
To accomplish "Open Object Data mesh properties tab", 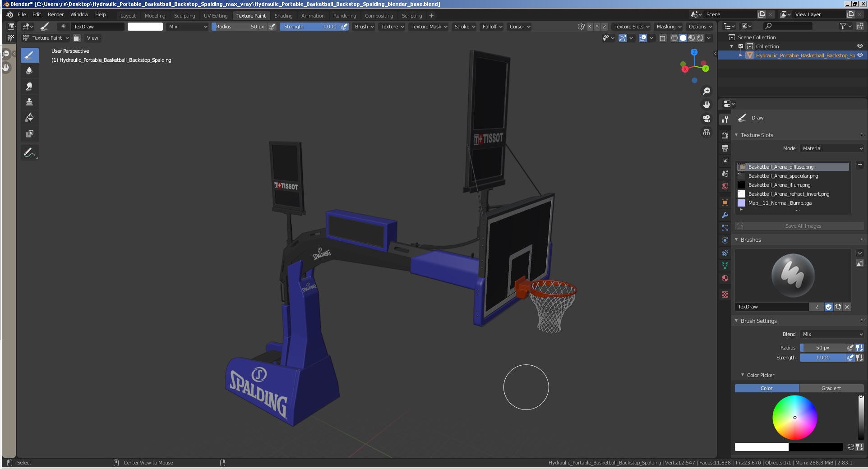I will click(x=725, y=266).
